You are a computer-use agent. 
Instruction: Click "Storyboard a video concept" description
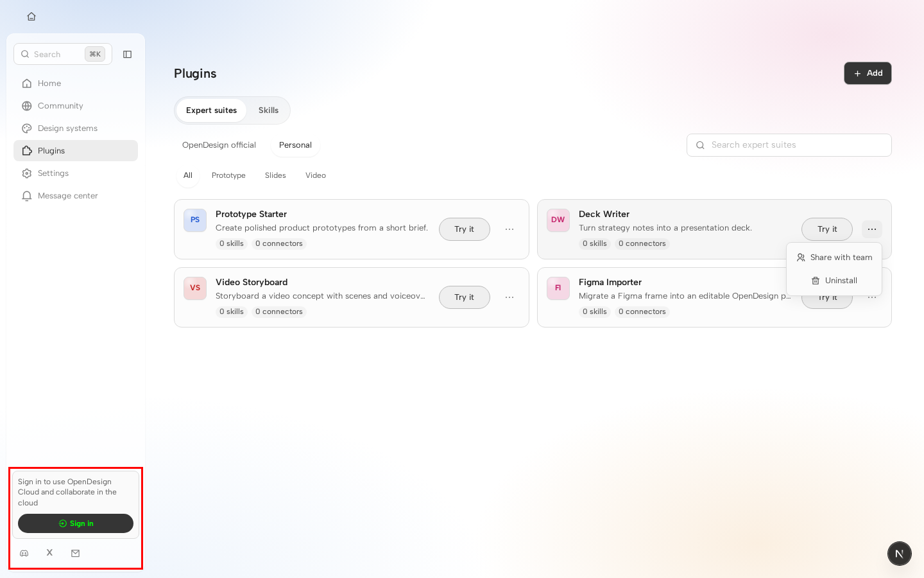[320, 296]
